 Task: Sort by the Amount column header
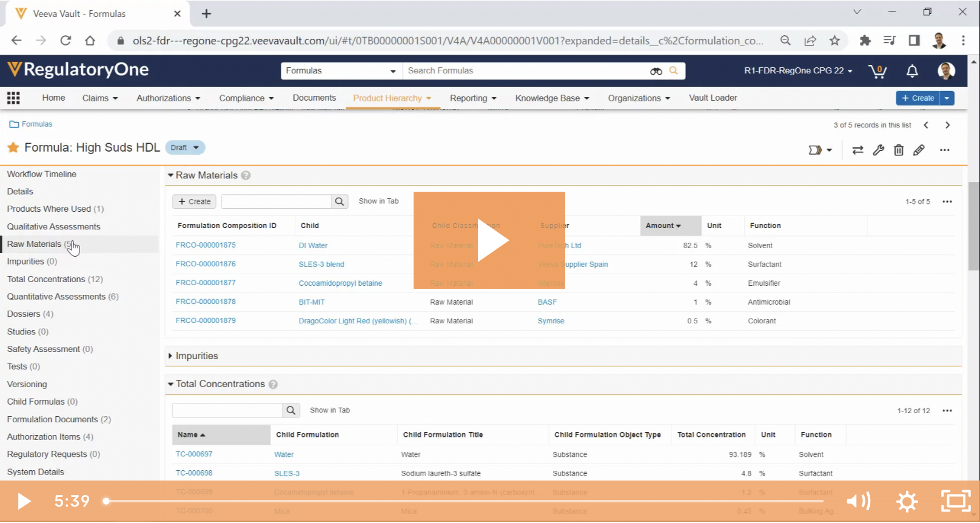click(x=670, y=226)
